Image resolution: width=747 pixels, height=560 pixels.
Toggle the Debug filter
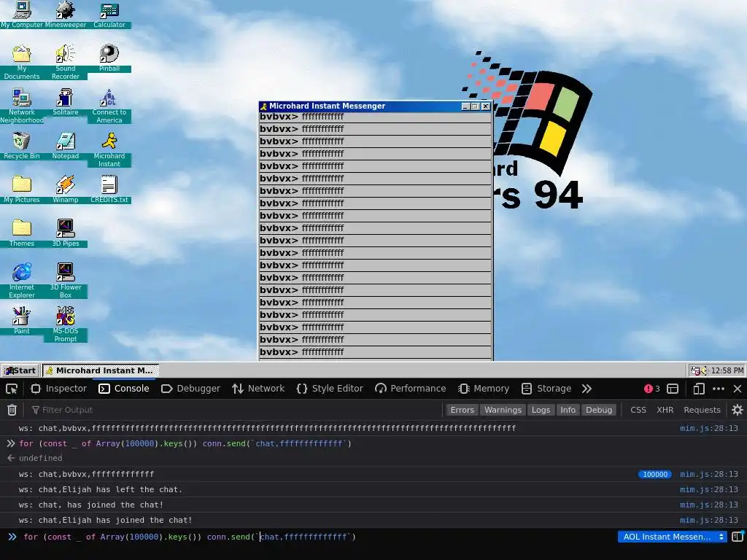(599, 410)
